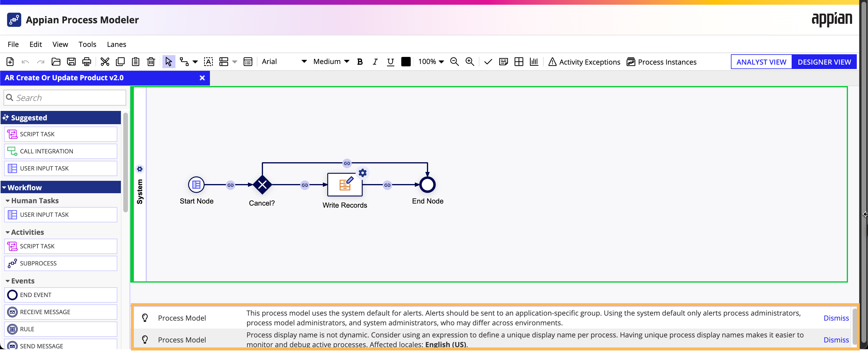The image size is (868, 351).
Task: Select the connector flow tool
Action: coord(184,62)
